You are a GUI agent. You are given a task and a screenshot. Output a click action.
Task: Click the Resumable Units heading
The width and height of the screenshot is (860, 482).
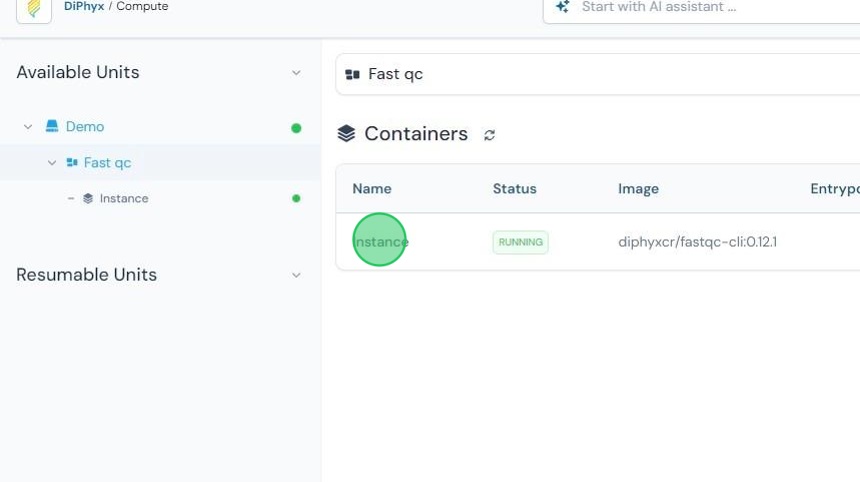pos(87,275)
